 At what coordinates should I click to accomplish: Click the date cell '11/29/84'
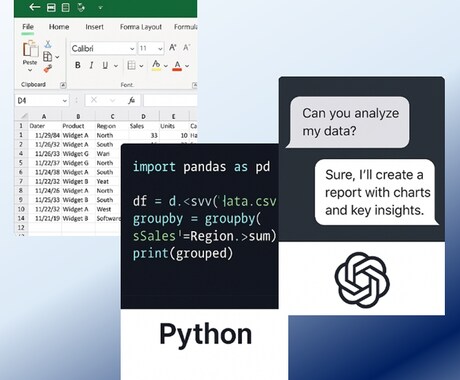45,135
